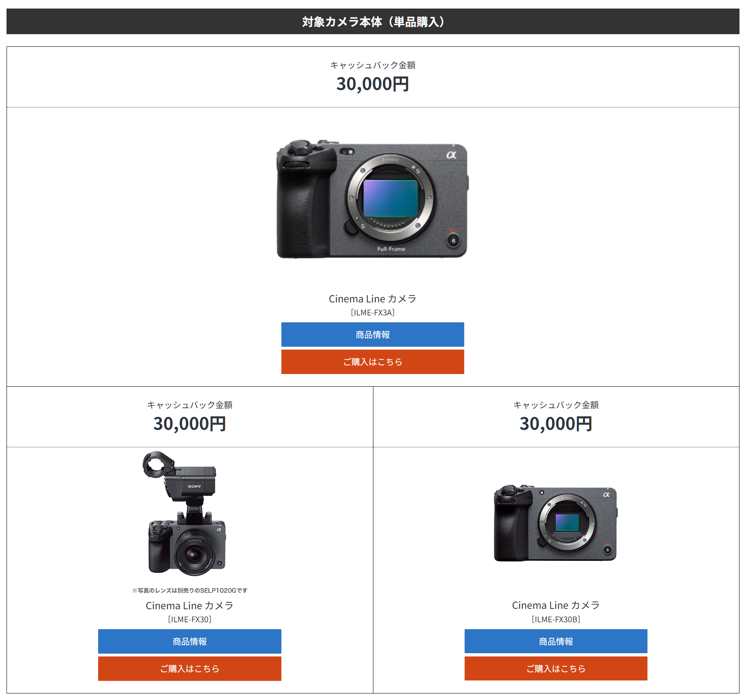
Task: Select the ILME-FX3A model label
Action: click(373, 313)
